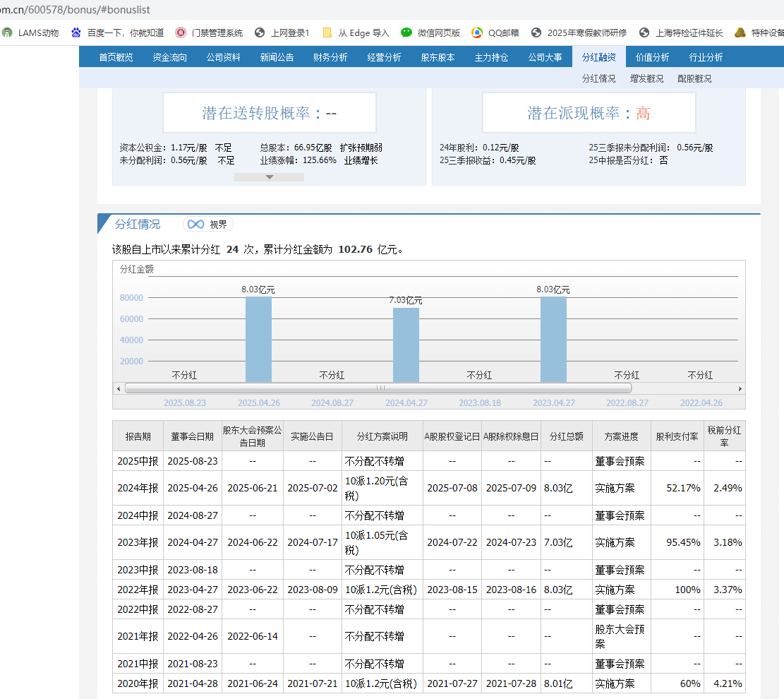Image resolution: width=784 pixels, height=699 pixels.
Task: Go to the 价值分析 navigation tab
Action: coord(652,57)
